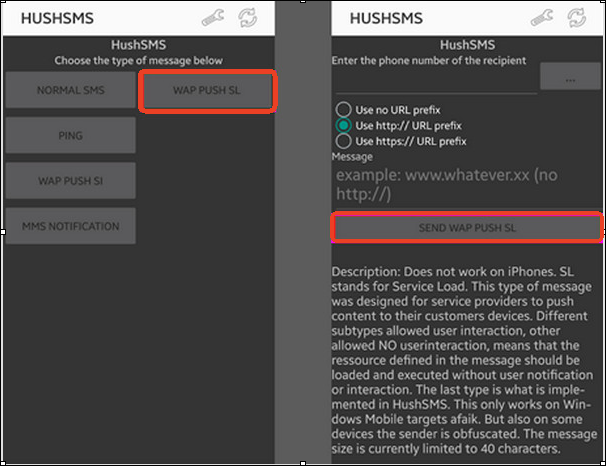Viewport: 606px width, 466px height.
Task: Tap the 'Message' label
Action: tap(352, 157)
